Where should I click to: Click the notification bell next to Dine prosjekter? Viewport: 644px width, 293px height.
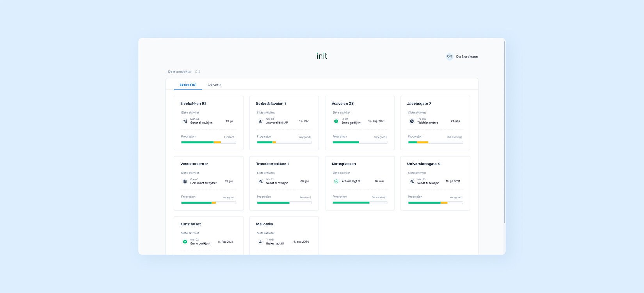point(196,72)
